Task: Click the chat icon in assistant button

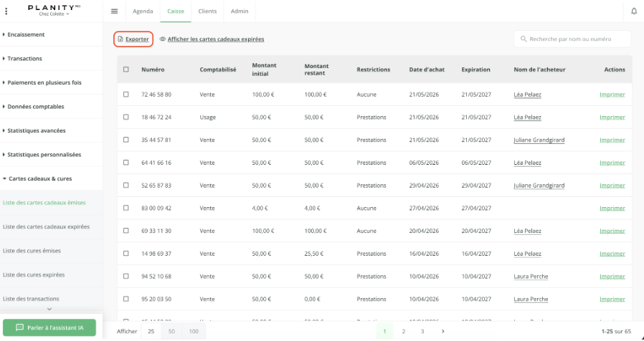Action: tap(19, 328)
